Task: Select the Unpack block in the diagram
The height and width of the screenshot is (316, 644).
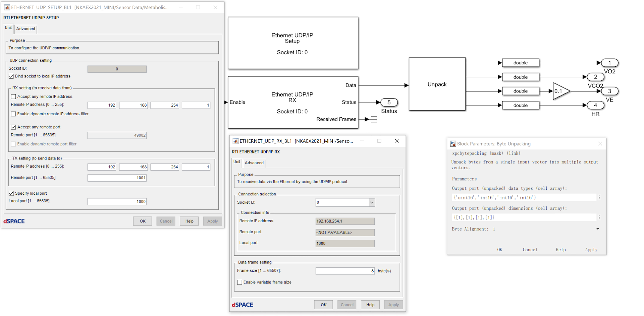Action: [x=437, y=84]
